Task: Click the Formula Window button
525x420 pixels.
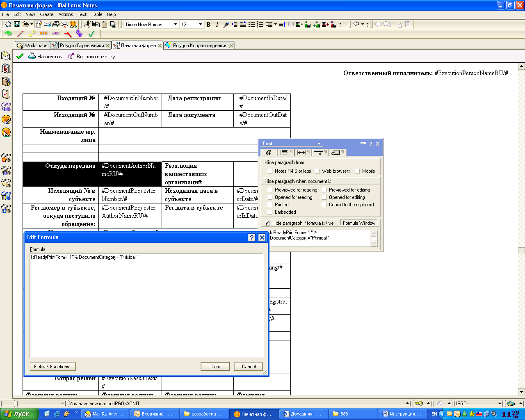Action: coord(359,223)
